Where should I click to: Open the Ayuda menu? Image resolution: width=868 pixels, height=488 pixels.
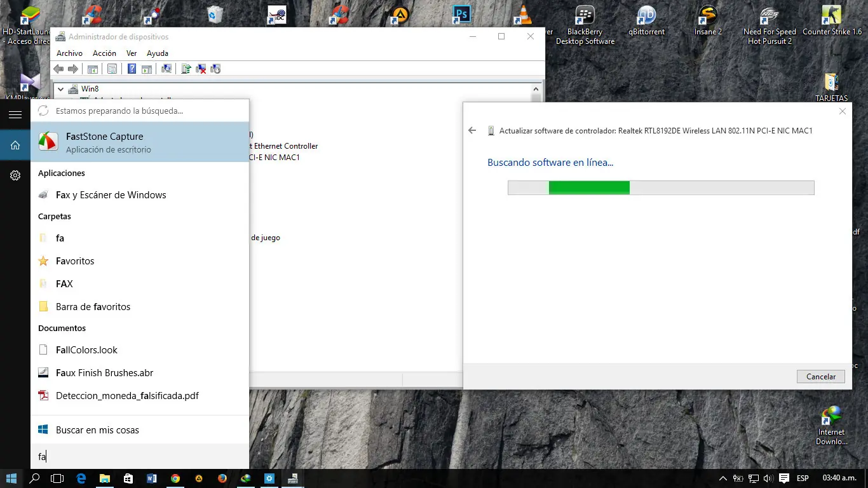tap(158, 53)
